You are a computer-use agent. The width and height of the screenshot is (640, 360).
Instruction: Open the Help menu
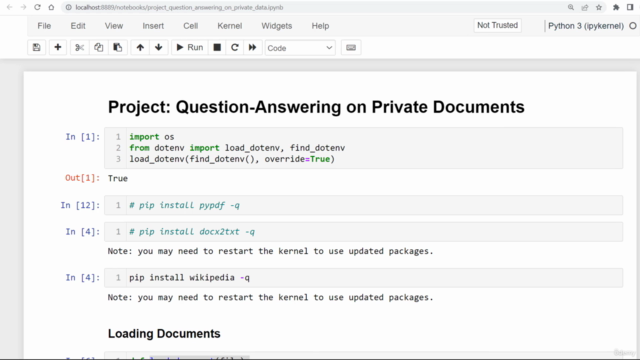click(320, 26)
